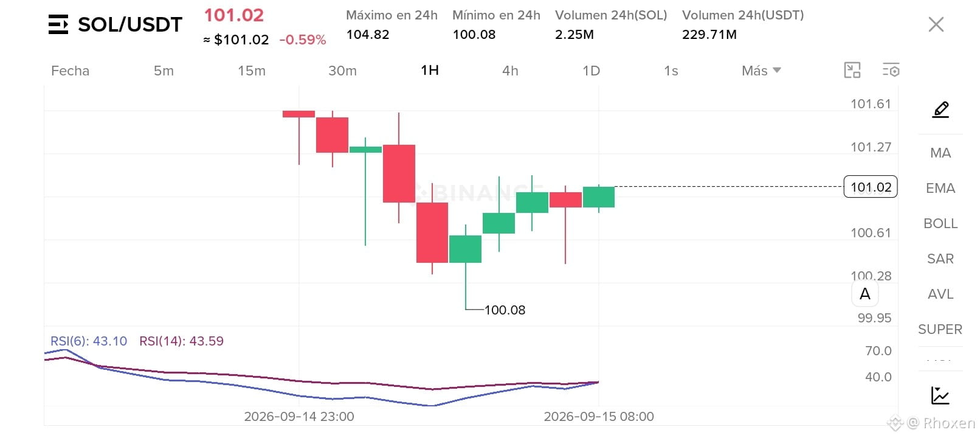Click the 101.02 current price label
Screen dimensions: 980x438
[871, 187]
